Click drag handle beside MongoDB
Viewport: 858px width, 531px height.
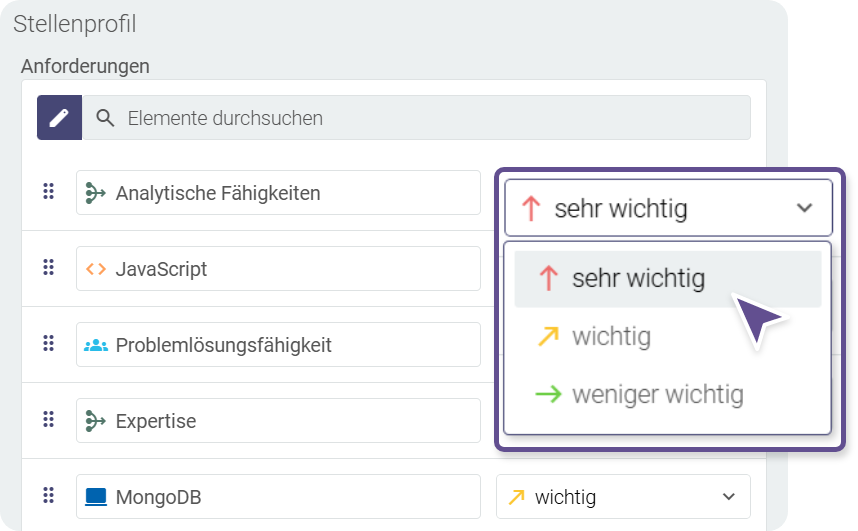coord(48,496)
